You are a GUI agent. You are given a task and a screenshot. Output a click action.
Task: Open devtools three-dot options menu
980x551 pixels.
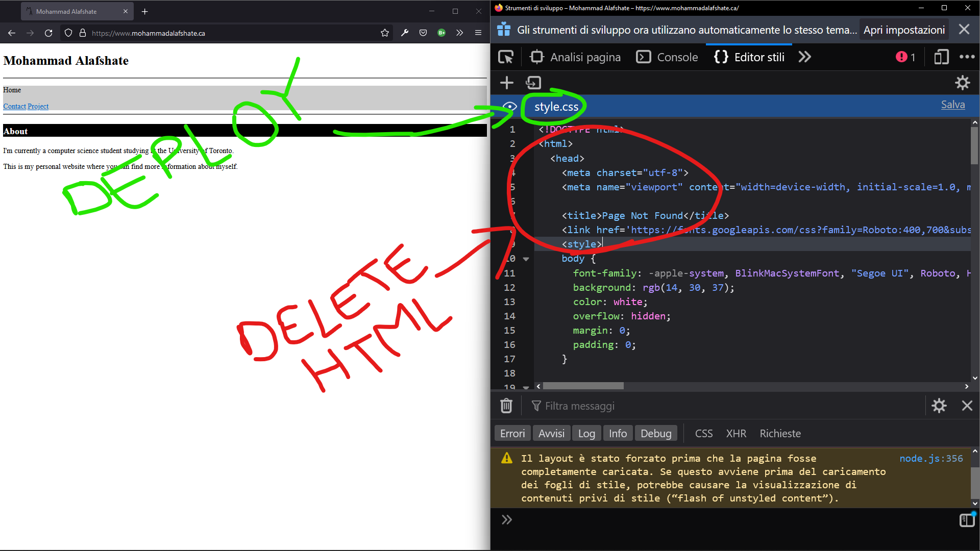(x=967, y=57)
